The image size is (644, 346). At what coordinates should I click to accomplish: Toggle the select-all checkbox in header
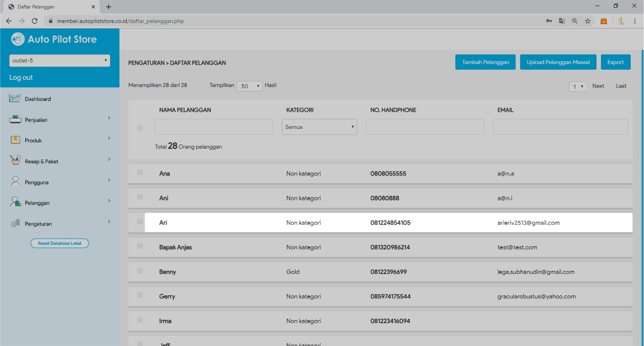pos(140,128)
